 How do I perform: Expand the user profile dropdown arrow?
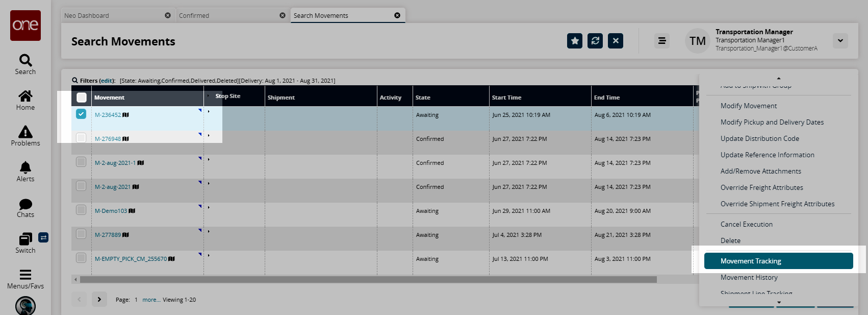click(840, 41)
